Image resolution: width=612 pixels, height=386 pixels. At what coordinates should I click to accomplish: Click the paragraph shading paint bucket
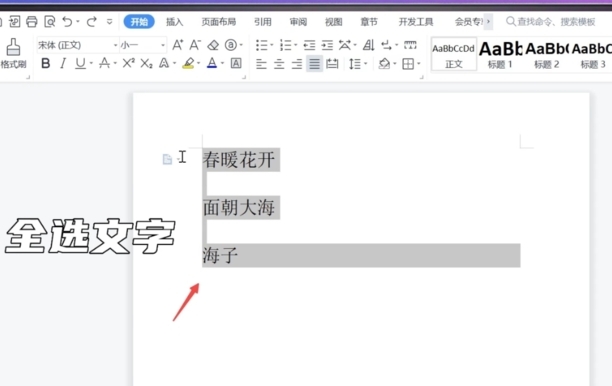[384, 63]
